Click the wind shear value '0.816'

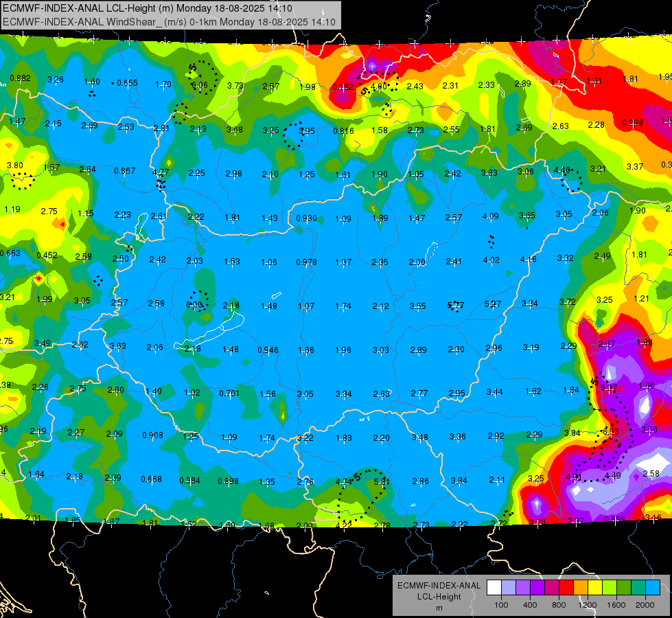pyautogui.click(x=343, y=130)
